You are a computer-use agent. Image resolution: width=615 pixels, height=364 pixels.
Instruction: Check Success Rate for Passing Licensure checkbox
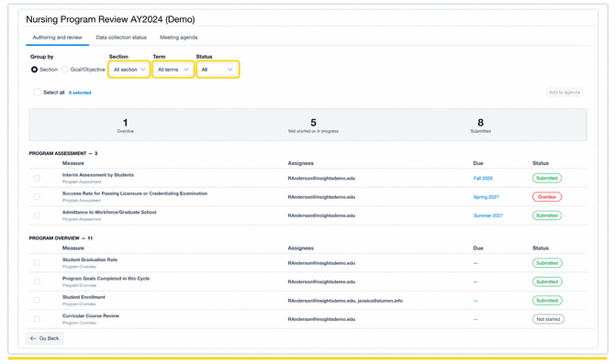point(37,197)
